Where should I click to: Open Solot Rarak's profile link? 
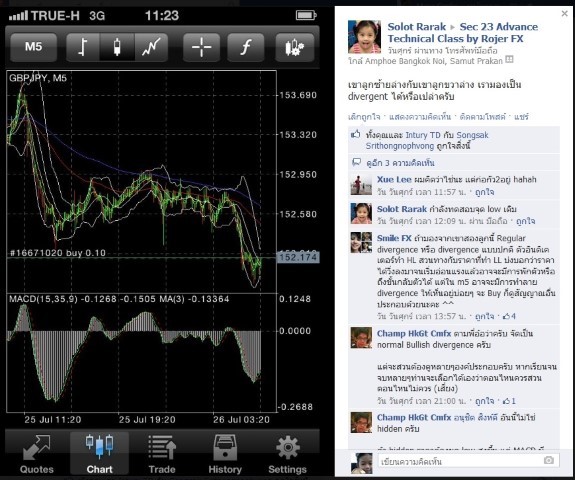417,27
